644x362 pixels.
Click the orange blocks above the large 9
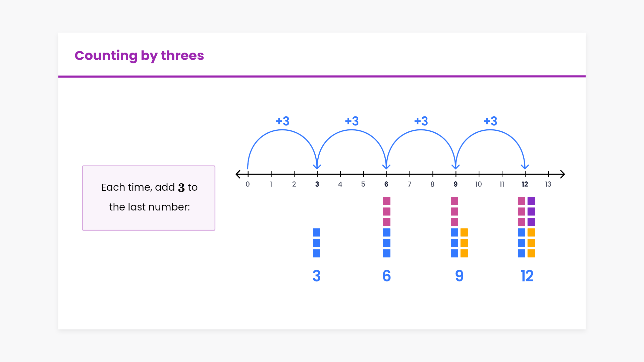[x=464, y=243]
